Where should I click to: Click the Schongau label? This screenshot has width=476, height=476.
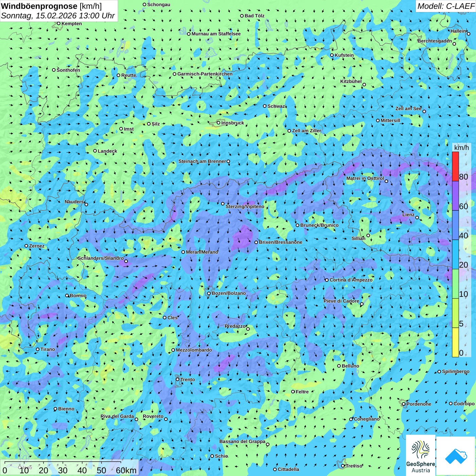pyautogui.click(x=159, y=4)
